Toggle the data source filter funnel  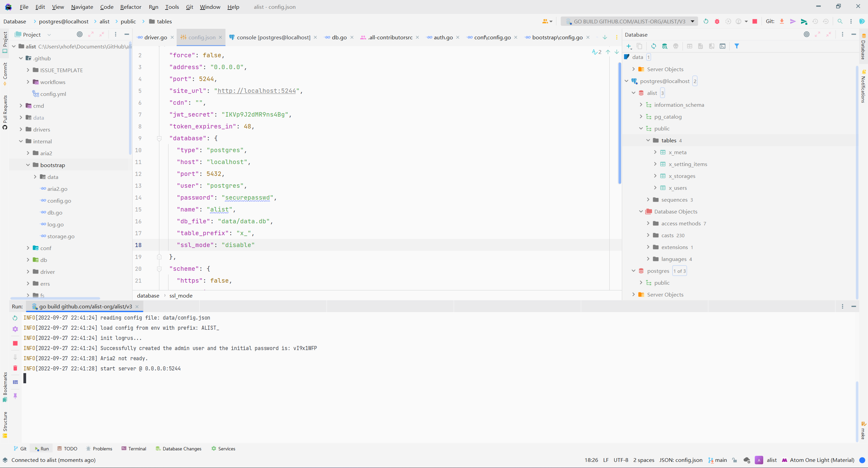click(x=737, y=46)
